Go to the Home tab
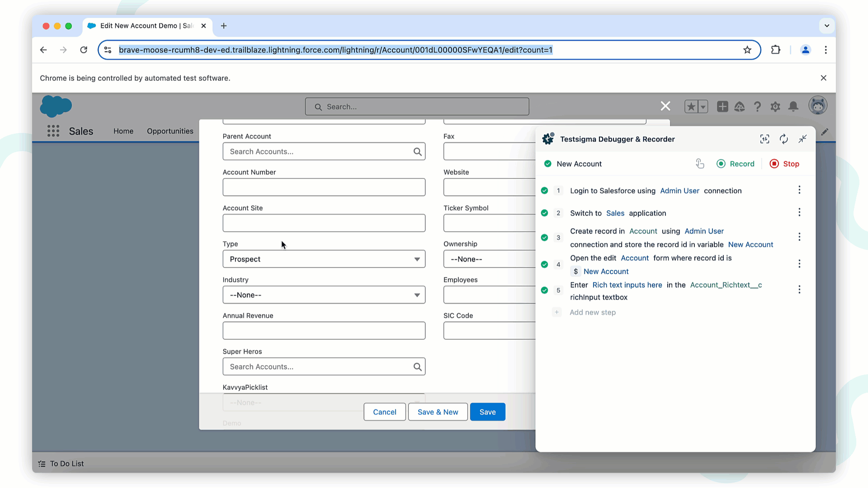The image size is (868, 488). coord(123,131)
